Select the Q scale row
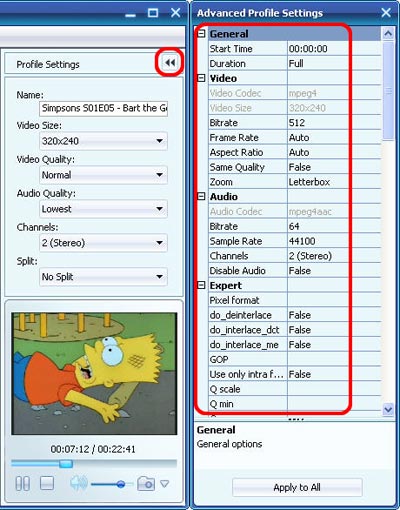The width and height of the screenshot is (400, 510). pyautogui.click(x=294, y=389)
